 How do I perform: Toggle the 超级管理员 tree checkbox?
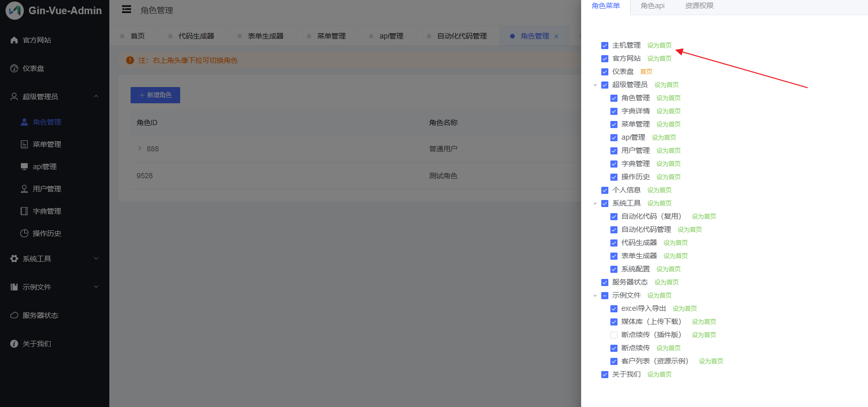605,85
